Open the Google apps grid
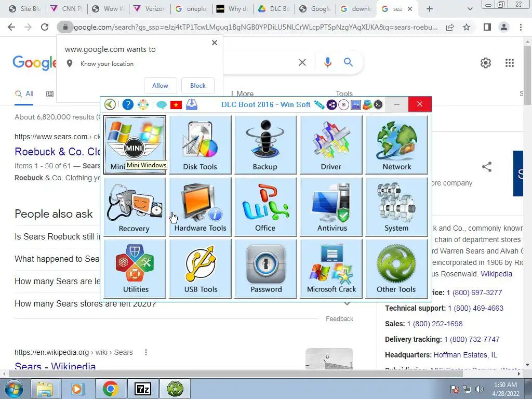Image resolution: width=532 pixels, height=399 pixels. (x=510, y=63)
